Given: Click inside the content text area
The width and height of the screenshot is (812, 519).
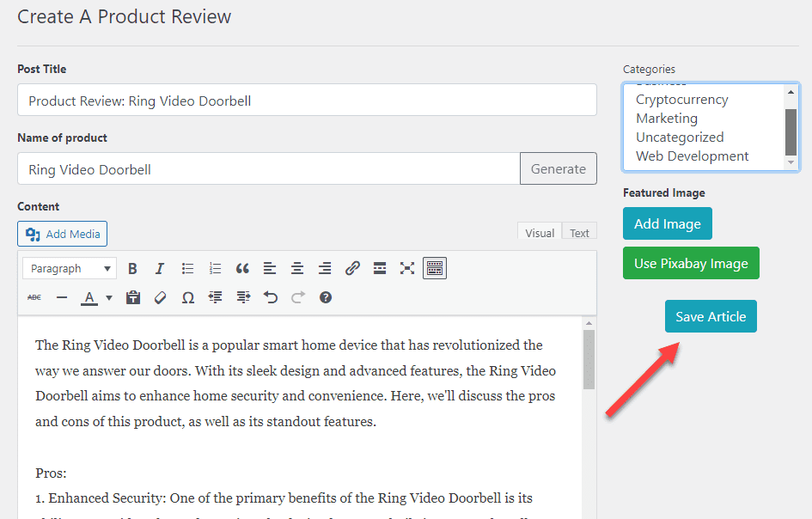Looking at the screenshot, I should tap(300, 418).
